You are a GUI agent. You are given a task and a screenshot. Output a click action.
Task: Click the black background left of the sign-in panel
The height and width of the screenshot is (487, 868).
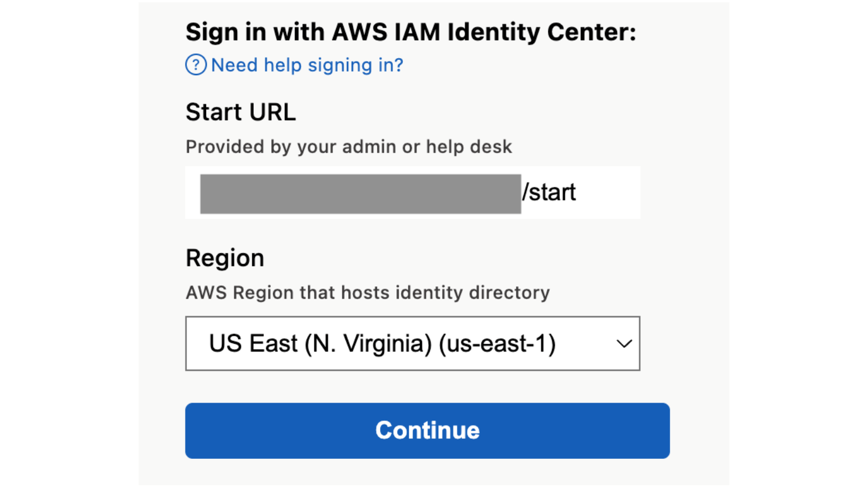tap(69, 243)
